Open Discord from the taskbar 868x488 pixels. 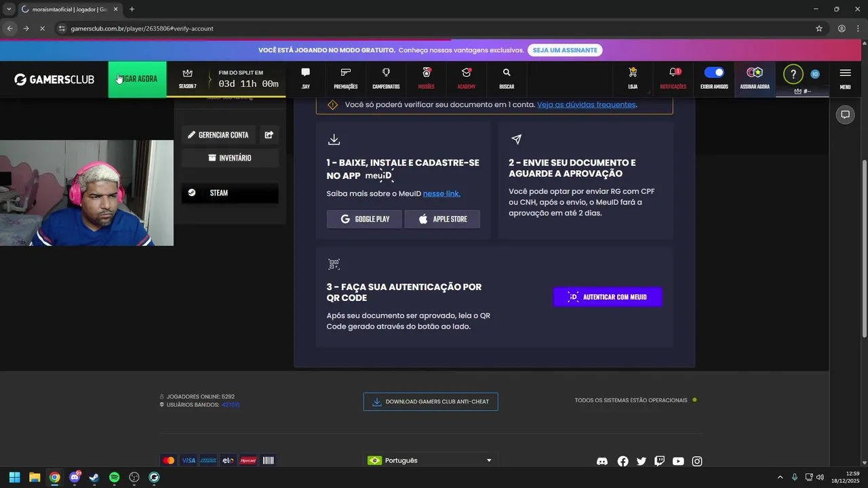[x=75, y=477]
